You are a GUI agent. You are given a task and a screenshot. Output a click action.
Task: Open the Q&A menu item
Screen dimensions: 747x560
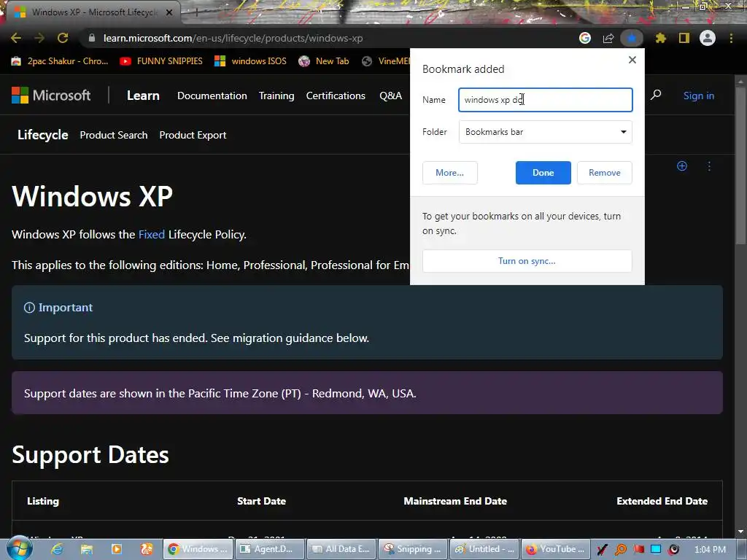pyautogui.click(x=391, y=96)
